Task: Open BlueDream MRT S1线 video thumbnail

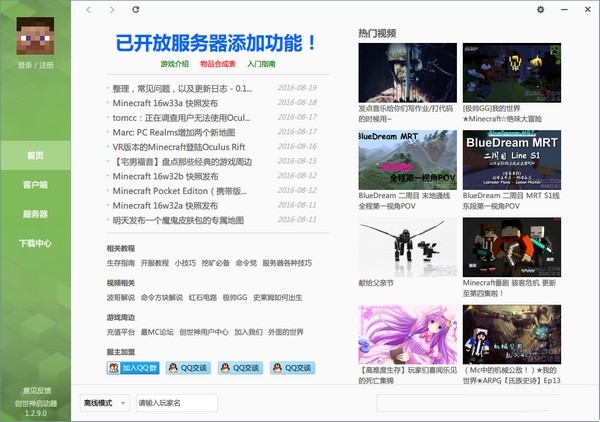Action: click(512, 160)
